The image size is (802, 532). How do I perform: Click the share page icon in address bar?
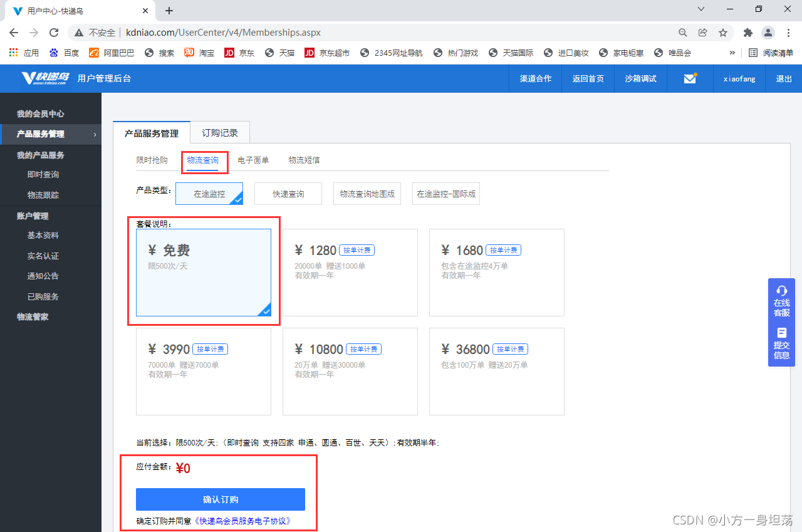[703, 33]
